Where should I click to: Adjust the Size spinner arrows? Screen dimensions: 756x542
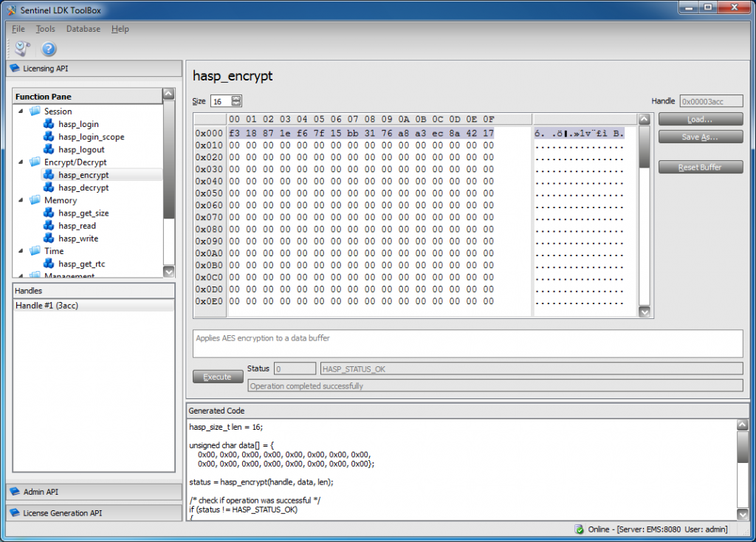[x=236, y=101]
